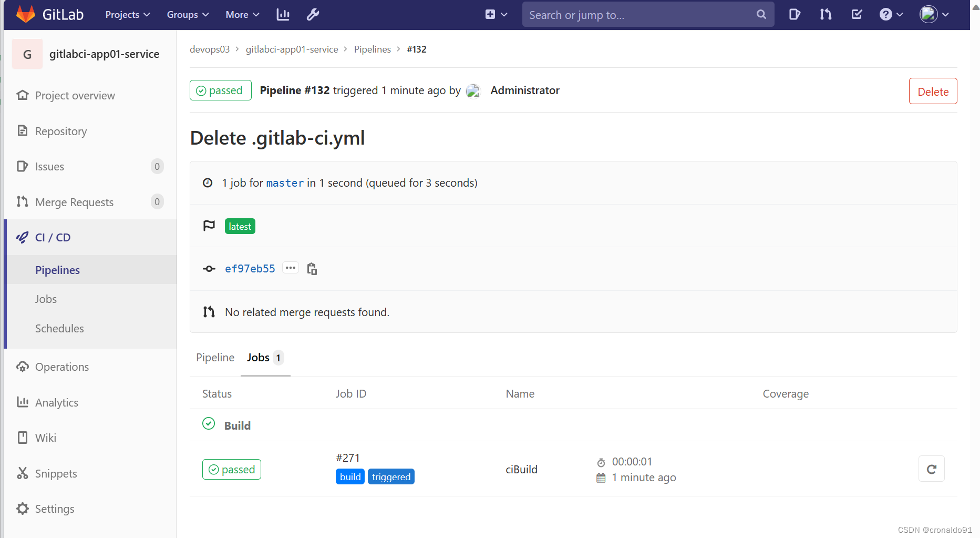Click the Settings gear icon in sidebar

pyautogui.click(x=23, y=509)
